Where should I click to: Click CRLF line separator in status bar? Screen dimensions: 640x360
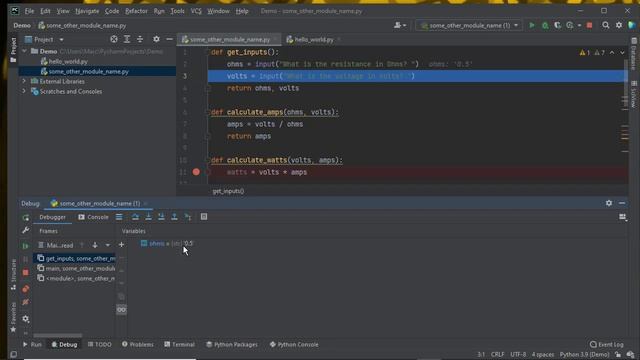[498, 354]
